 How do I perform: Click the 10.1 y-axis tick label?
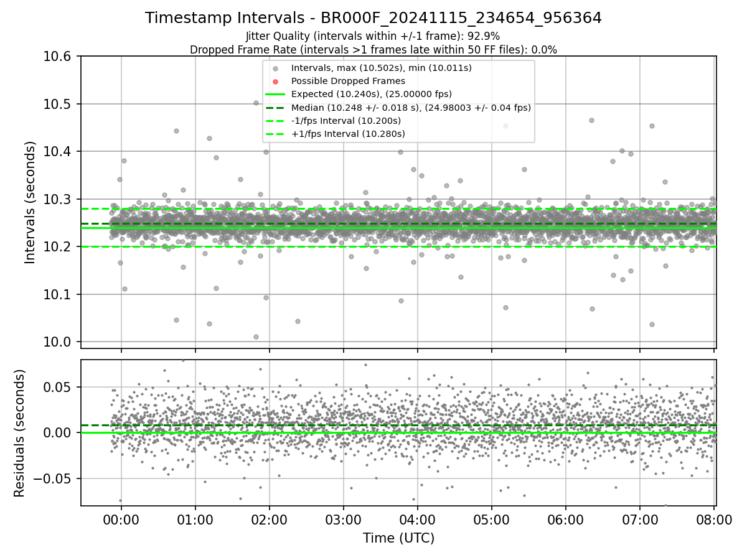58,294
